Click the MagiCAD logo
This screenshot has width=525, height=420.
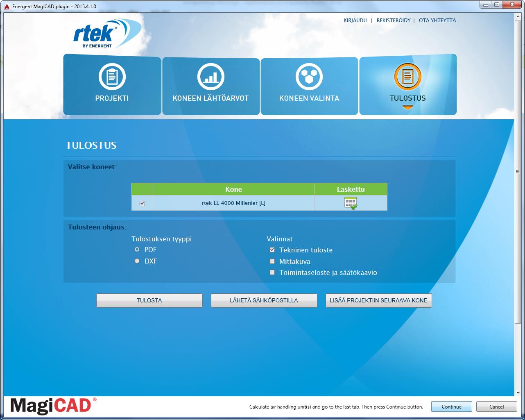[54, 405]
